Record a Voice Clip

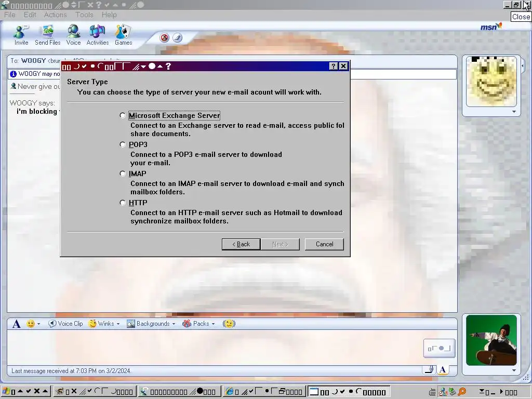65,324
